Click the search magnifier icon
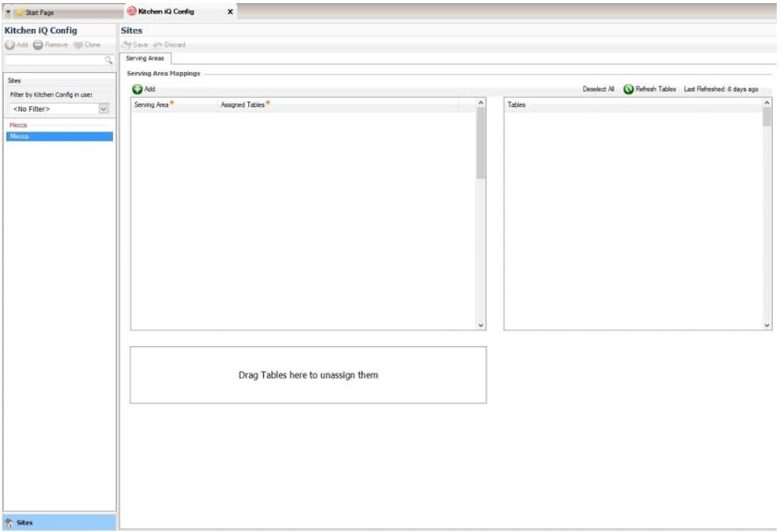783x532 pixels. click(109, 60)
